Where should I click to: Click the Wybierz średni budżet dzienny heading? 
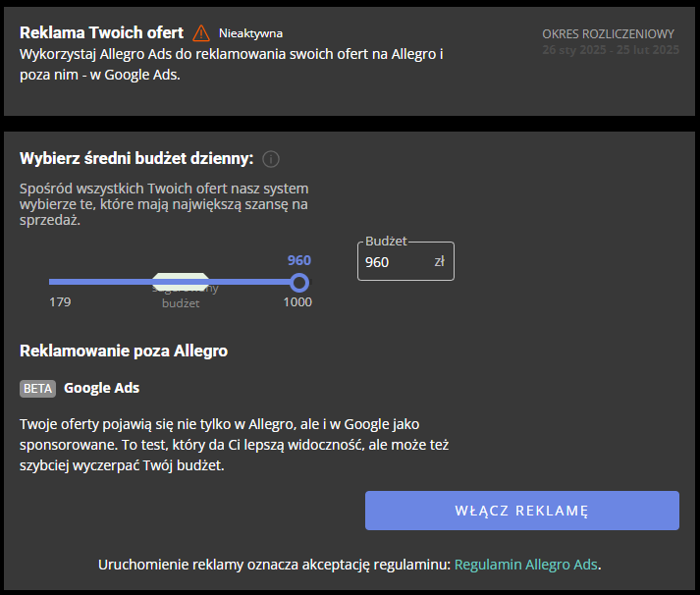[x=136, y=158]
